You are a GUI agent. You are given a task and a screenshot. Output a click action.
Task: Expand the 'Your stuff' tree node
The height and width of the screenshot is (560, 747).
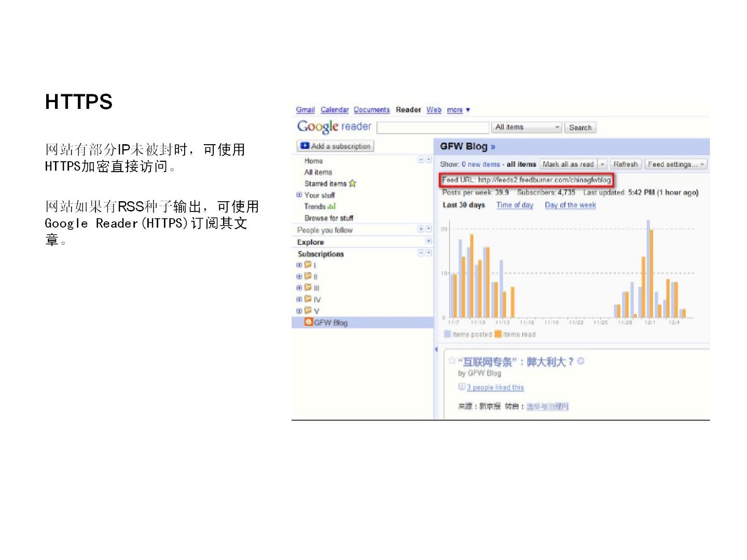point(299,195)
